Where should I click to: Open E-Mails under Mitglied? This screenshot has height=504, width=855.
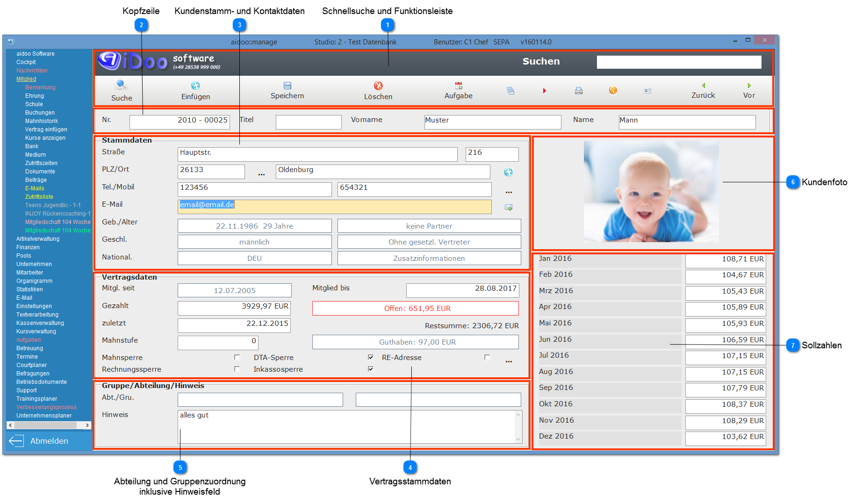tap(35, 188)
